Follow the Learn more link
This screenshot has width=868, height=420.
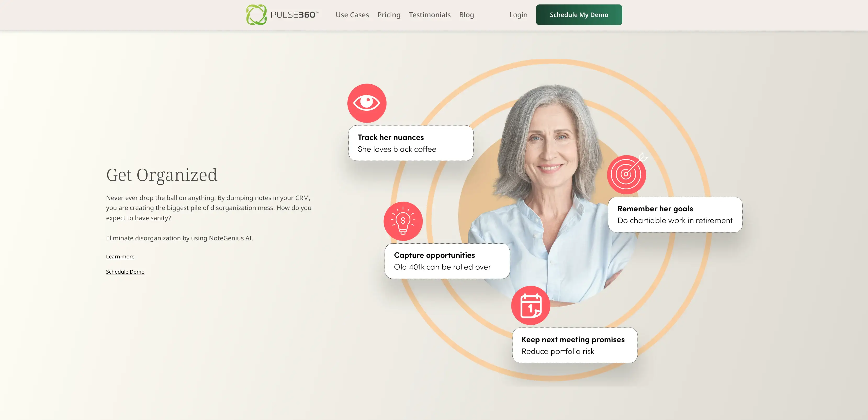[120, 256]
